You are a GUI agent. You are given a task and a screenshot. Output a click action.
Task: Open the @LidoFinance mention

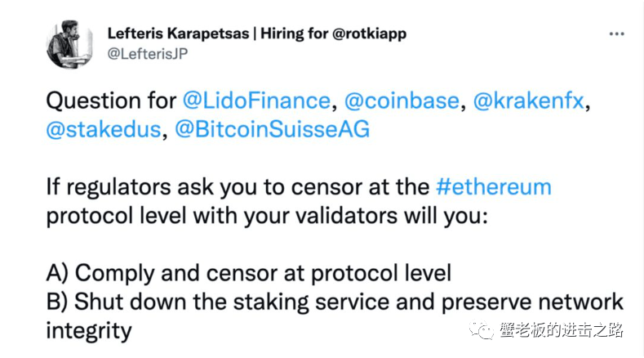[x=256, y=101]
